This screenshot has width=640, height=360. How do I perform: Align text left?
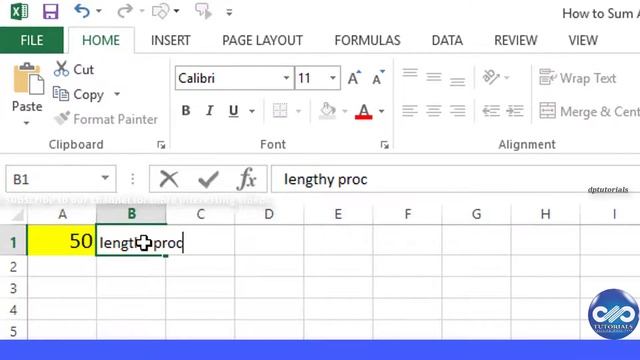[410, 111]
